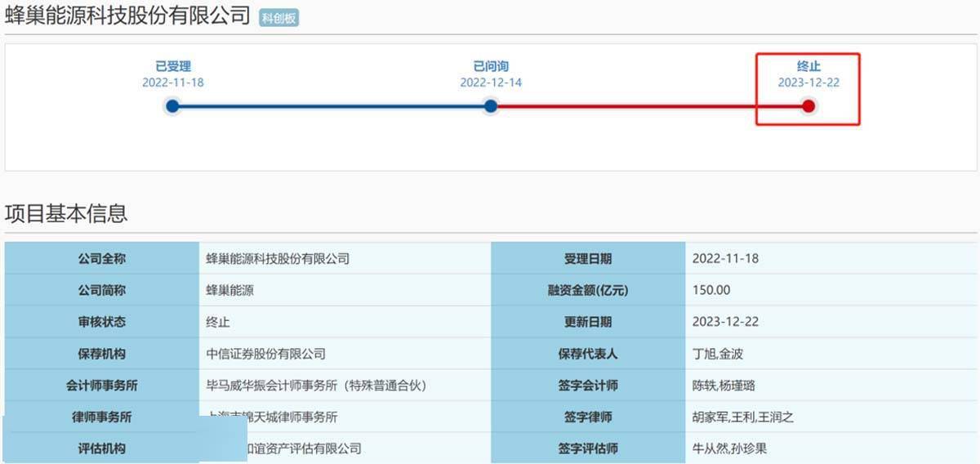Select the 终止 stage label
Image resolution: width=980 pixels, height=464 pixels.
tap(808, 66)
